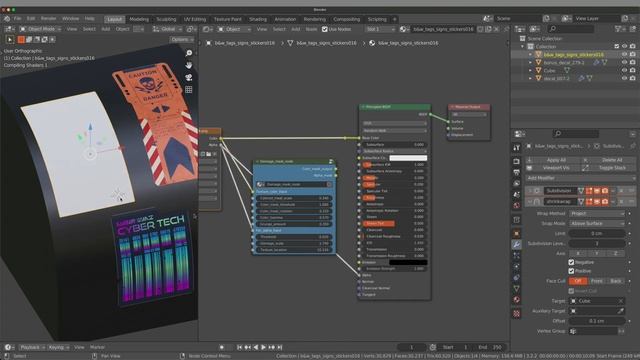
Task: Switch to the Shading workspace tab
Action: 258,19
